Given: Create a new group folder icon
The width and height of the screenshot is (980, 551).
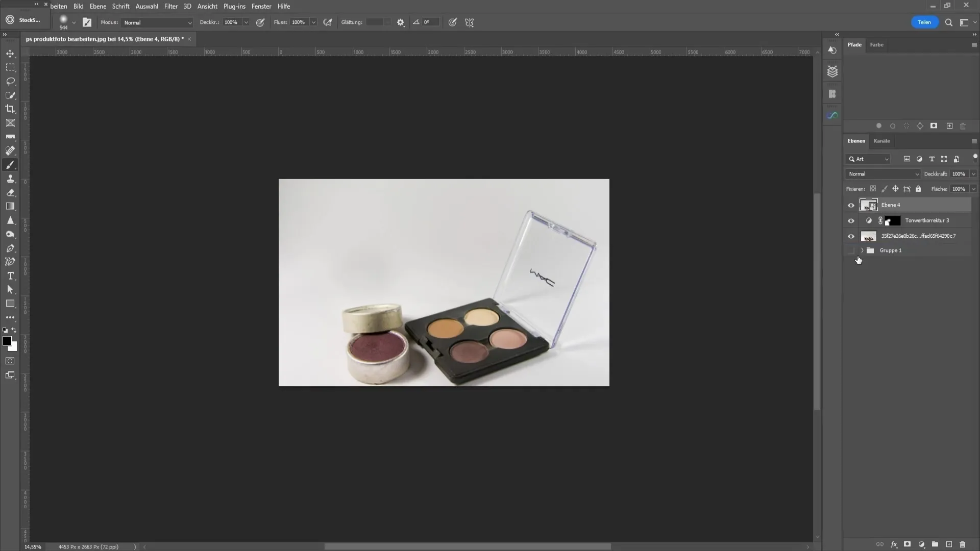Looking at the screenshot, I should pyautogui.click(x=935, y=544).
